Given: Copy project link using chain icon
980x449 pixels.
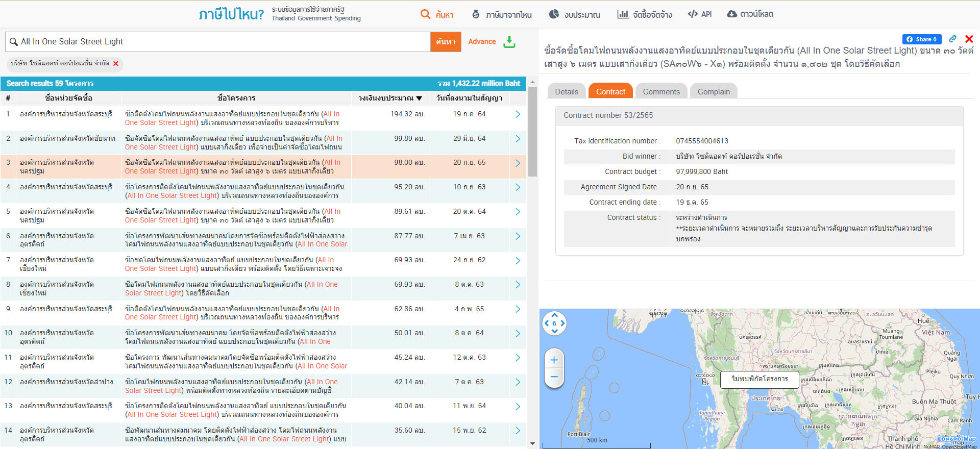Looking at the screenshot, I should (x=952, y=39).
